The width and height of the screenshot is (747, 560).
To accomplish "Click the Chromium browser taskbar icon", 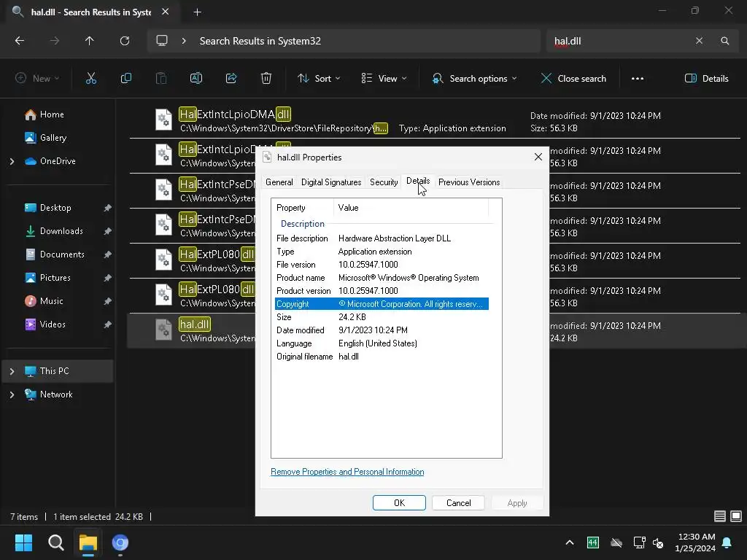I will (x=120, y=542).
